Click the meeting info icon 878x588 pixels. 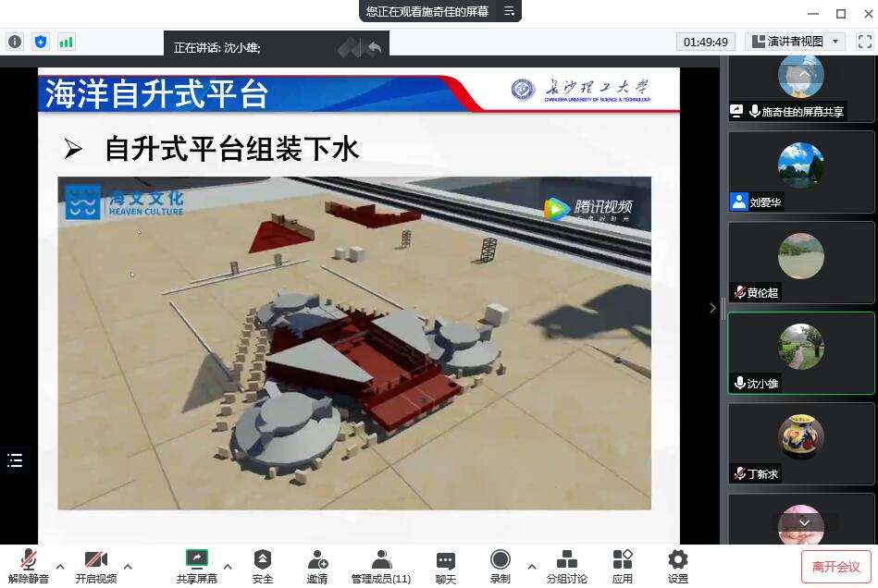pyautogui.click(x=15, y=42)
